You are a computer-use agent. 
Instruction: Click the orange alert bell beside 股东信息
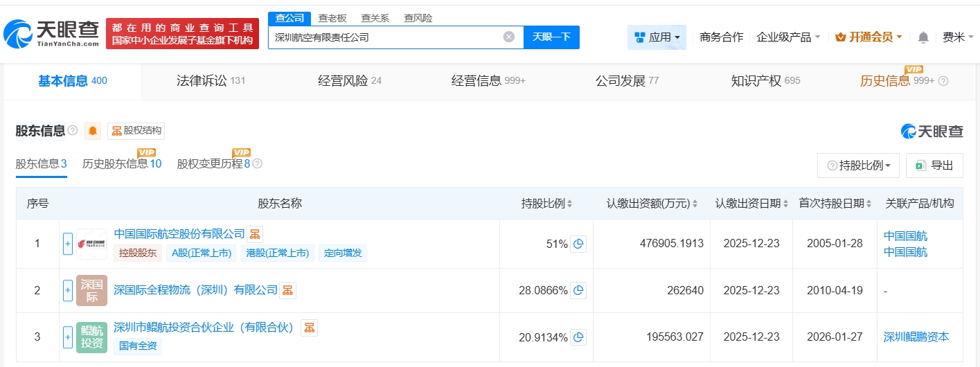(x=93, y=131)
